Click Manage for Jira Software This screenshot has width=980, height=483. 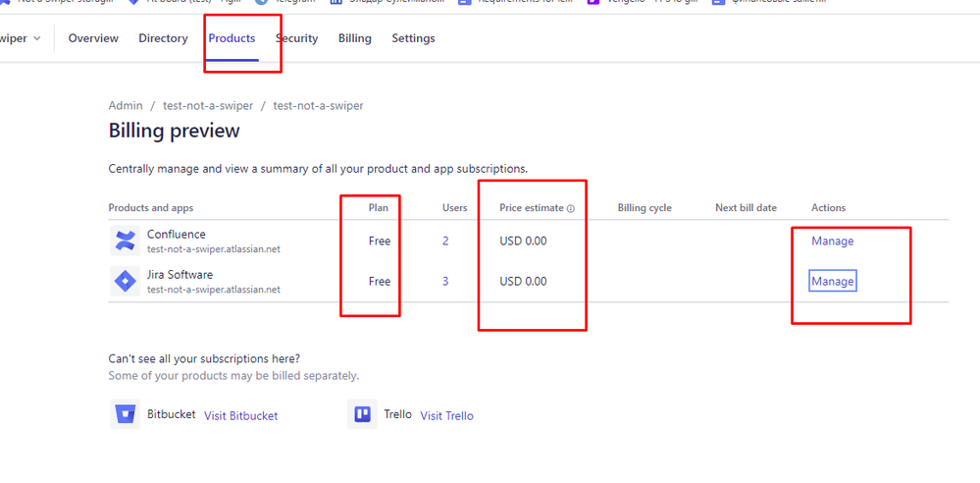(833, 282)
